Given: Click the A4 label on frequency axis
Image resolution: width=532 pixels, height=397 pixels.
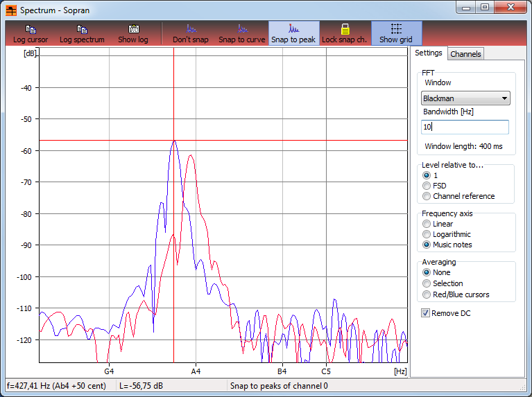Looking at the screenshot, I should point(196,371).
